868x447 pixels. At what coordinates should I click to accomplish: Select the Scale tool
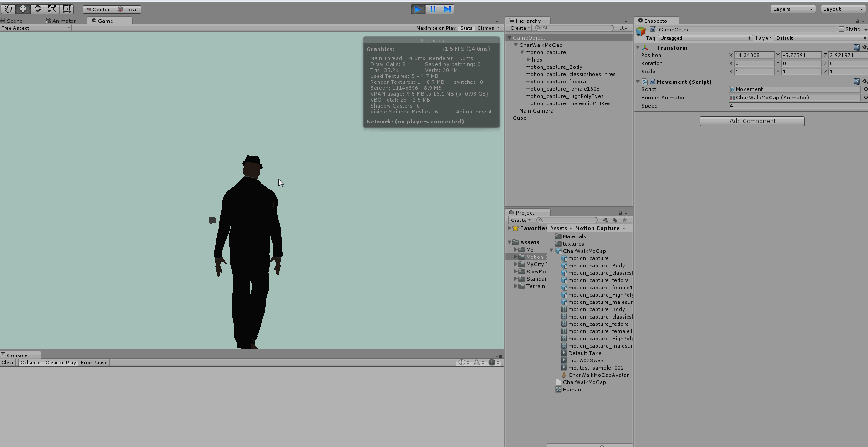click(52, 9)
